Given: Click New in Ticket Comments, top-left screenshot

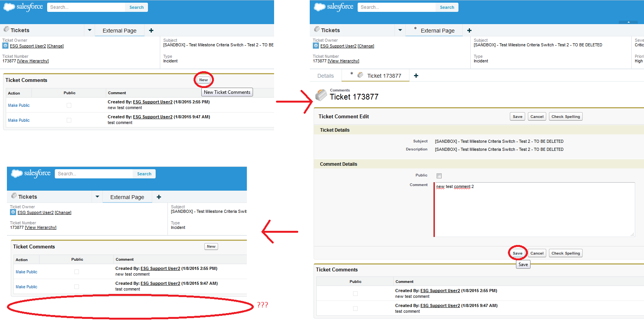Looking at the screenshot, I should [204, 80].
